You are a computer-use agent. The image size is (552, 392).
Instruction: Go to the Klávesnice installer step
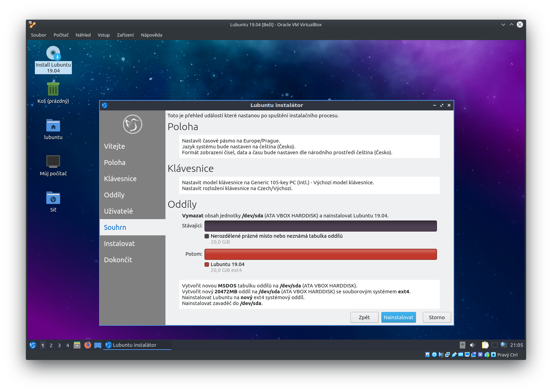[x=133, y=179]
